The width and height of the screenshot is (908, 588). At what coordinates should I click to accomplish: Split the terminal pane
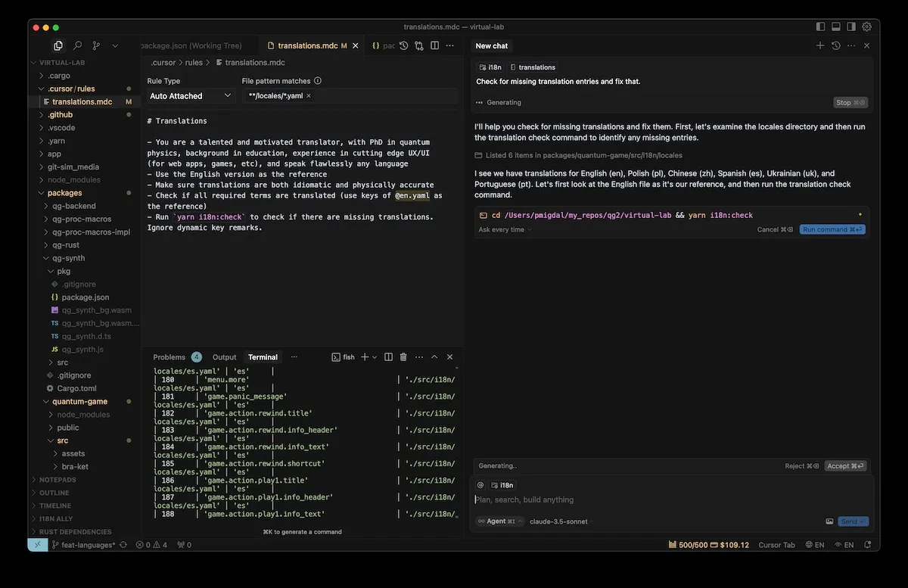point(388,357)
